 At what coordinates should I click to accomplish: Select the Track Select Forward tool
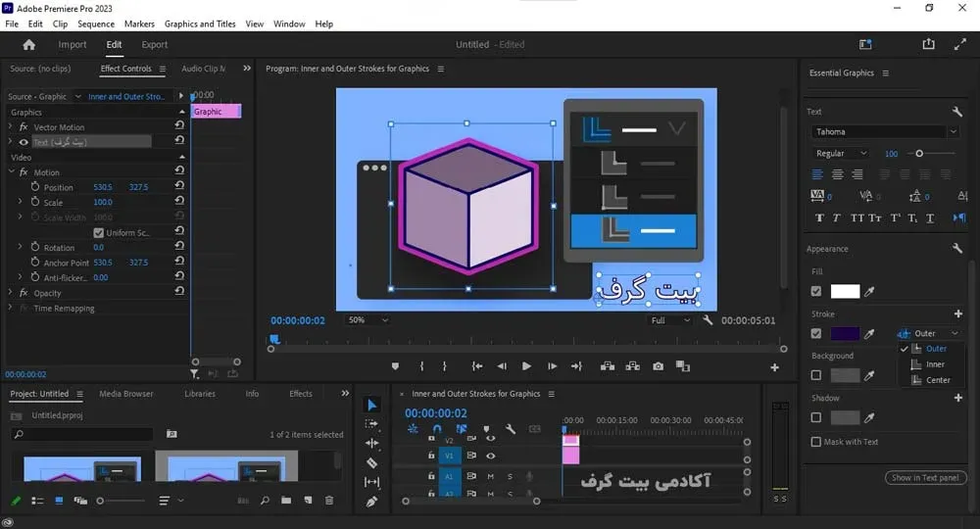pyautogui.click(x=371, y=424)
